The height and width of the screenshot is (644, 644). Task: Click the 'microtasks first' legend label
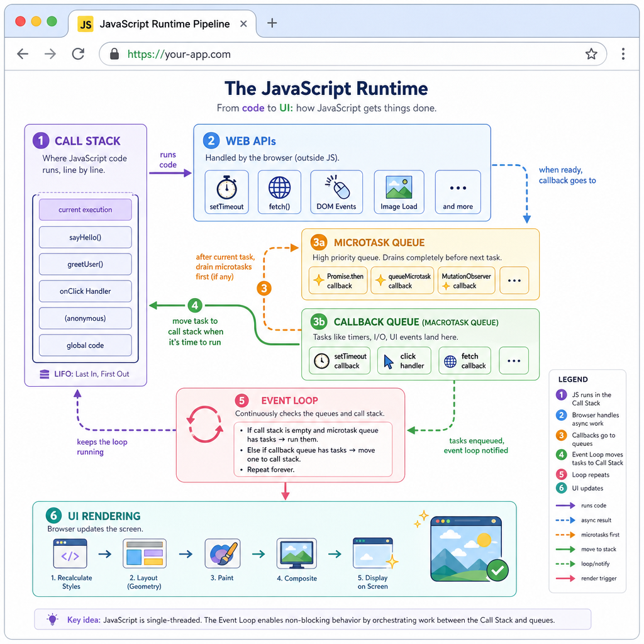(x=600, y=535)
